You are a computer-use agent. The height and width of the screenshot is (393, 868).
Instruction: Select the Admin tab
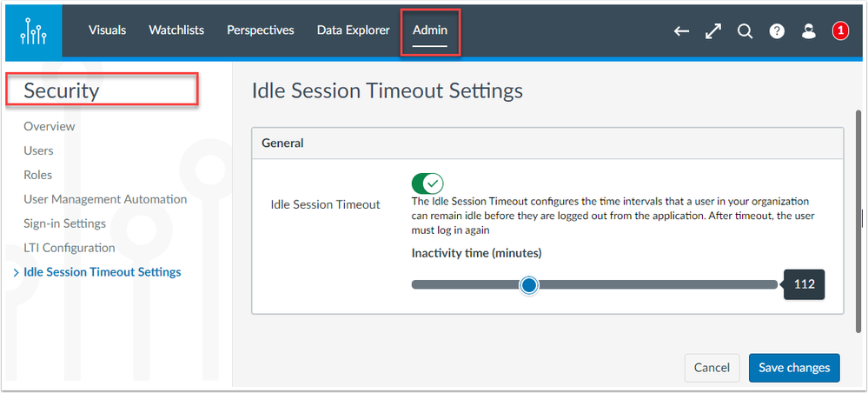pos(430,30)
